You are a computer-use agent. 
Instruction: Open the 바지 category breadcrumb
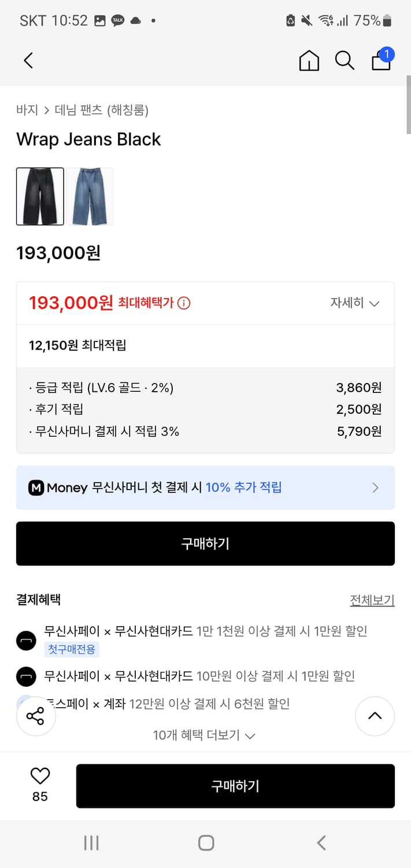27,110
